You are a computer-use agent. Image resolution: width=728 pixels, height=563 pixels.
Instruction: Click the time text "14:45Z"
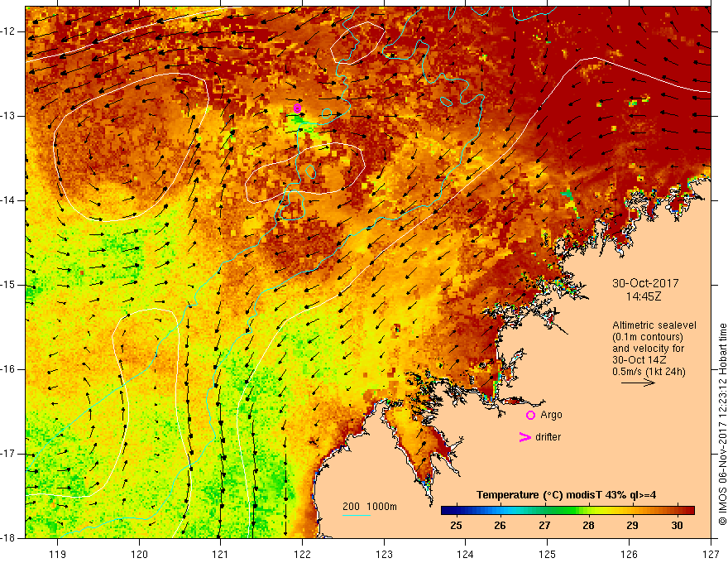(x=643, y=296)
